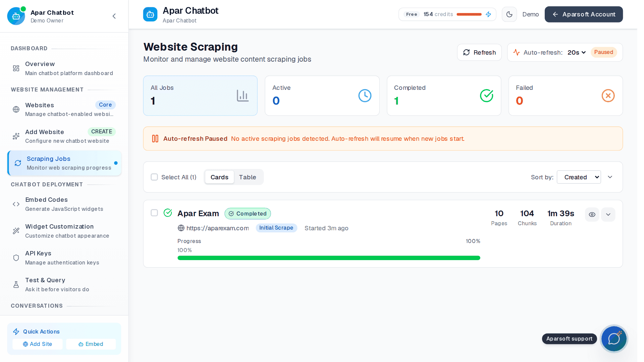Click the Refresh button
Viewport: 644px width, 362px height.
tap(479, 53)
